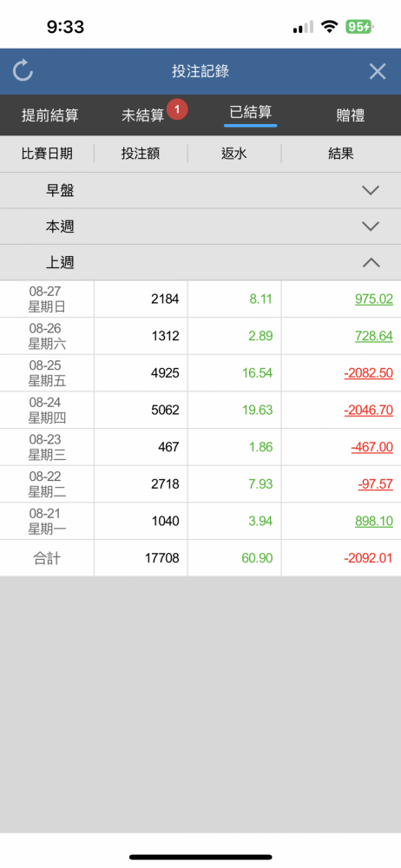Expand the 早盤 section chevron
Image resolution: width=401 pixels, height=868 pixels.
click(x=371, y=190)
